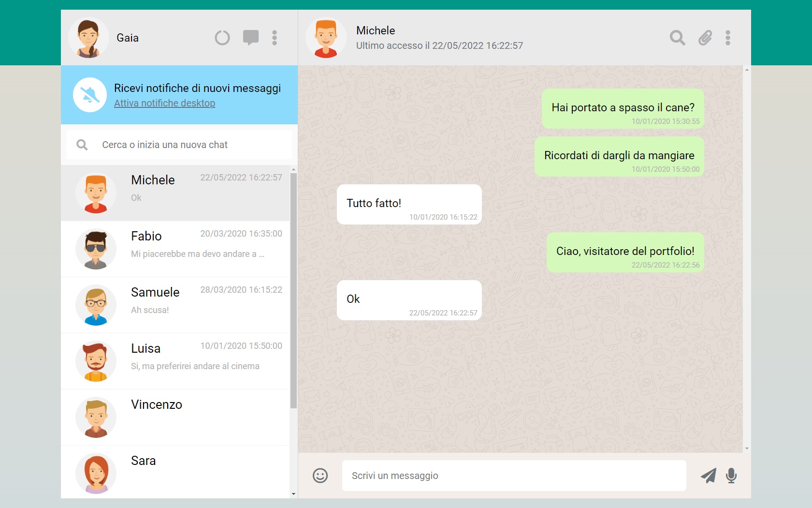The width and height of the screenshot is (812, 508).
Task: Click Michele's name in the chat header
Action: pos(376,30)
